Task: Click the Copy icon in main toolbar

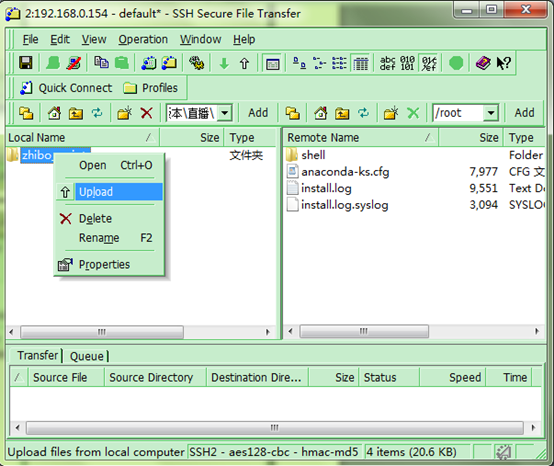Action: tap(101, 63)
